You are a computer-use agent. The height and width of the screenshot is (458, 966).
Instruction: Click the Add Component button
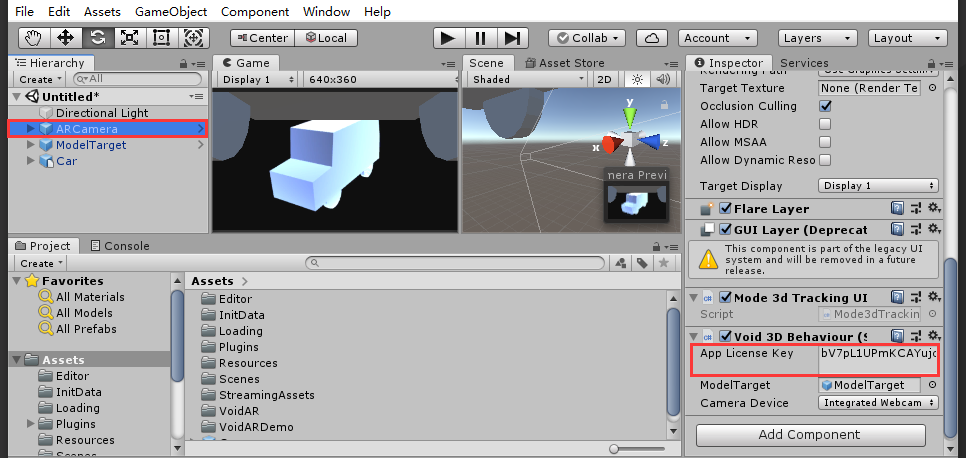809,434
